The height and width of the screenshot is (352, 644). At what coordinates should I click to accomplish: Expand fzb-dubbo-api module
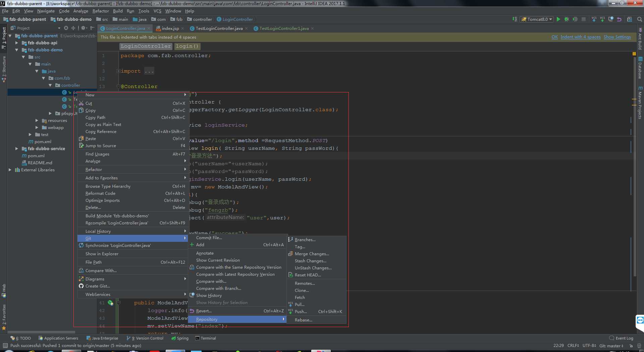point(16,43)
